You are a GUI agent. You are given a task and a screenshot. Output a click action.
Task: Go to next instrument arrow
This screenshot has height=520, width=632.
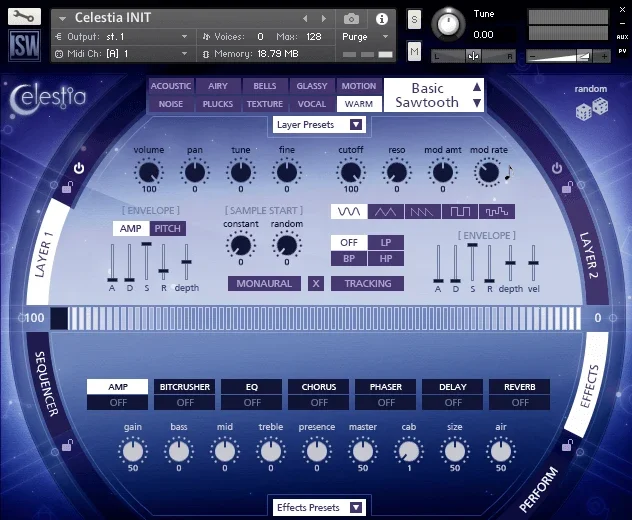pyautogui.click(x=324, y=19)
